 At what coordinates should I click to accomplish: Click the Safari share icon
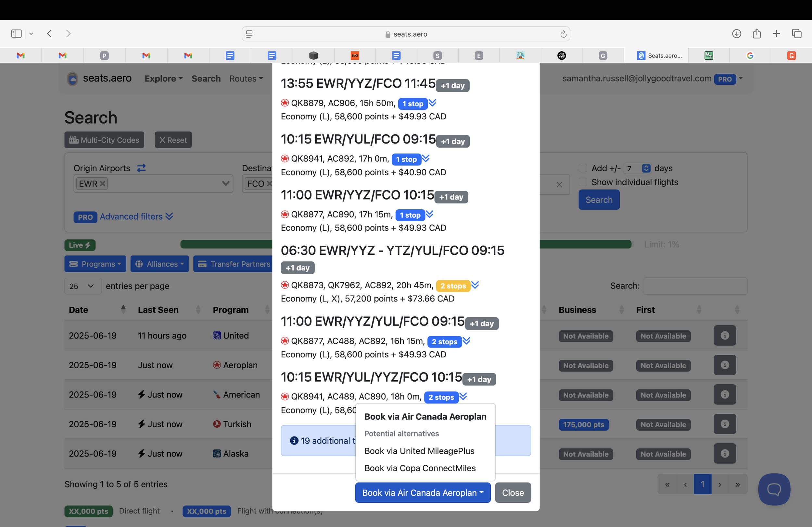[756, 33]
